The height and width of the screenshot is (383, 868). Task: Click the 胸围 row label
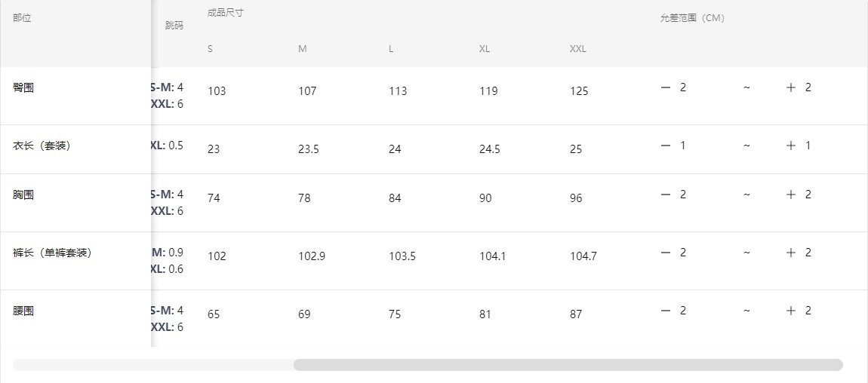click(23, 195)
